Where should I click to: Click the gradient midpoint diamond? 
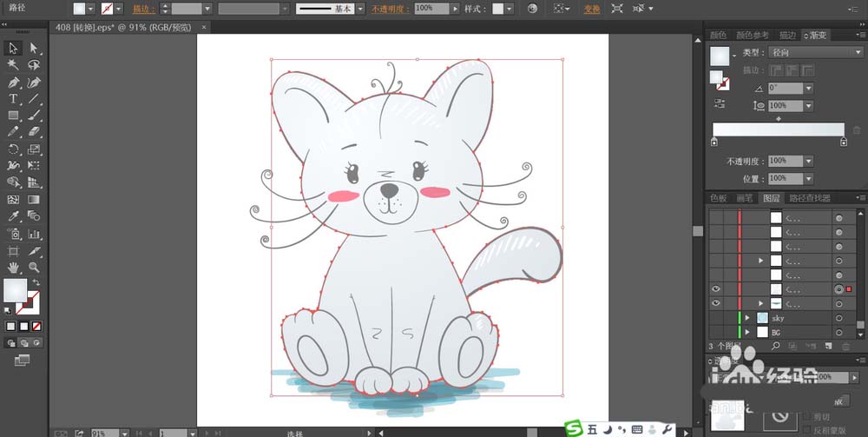point(779,118)
